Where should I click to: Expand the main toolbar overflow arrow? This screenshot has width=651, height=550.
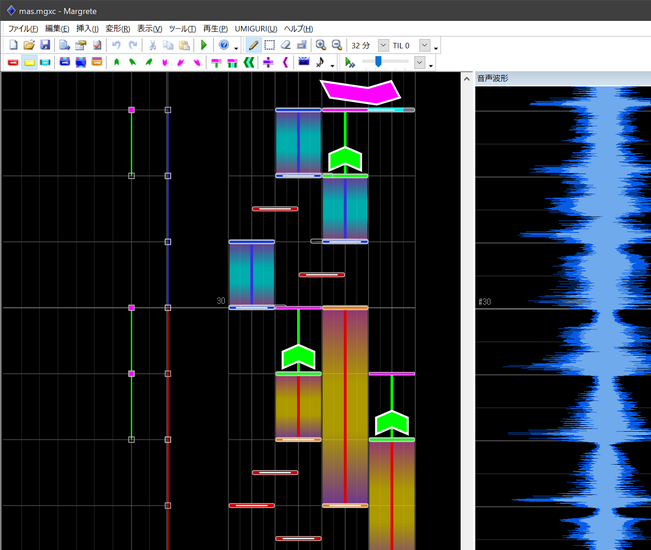point(436,49)
